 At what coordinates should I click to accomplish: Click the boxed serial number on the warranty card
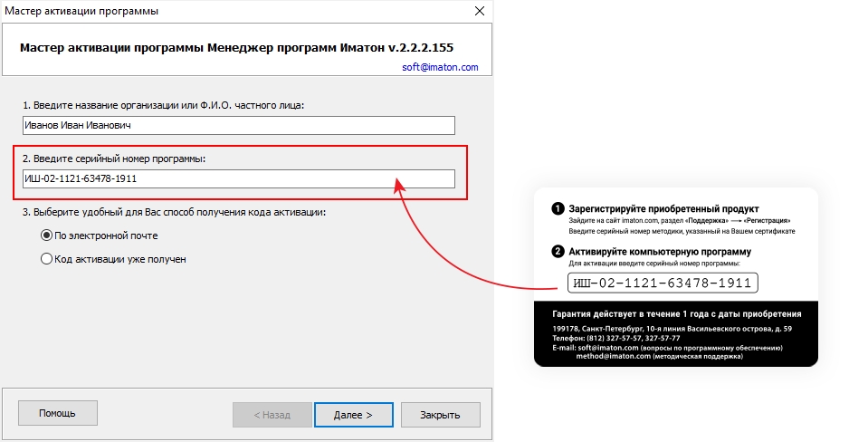tap(663, 283)
